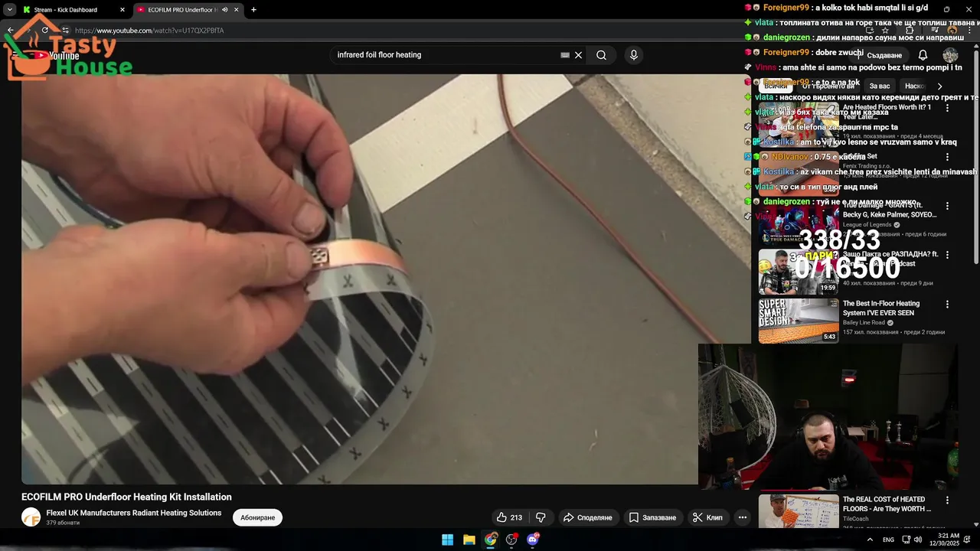The image size is (980, 551).
Task: Open the Windows Start menu
Action: click(447, 540)
